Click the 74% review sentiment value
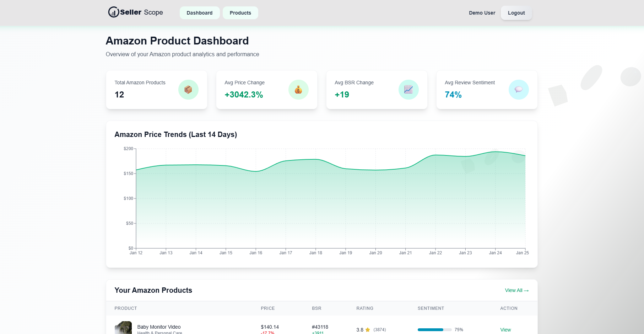Image resolution: width=644 pixels, height=334 pixels. (x=453, y=95)
